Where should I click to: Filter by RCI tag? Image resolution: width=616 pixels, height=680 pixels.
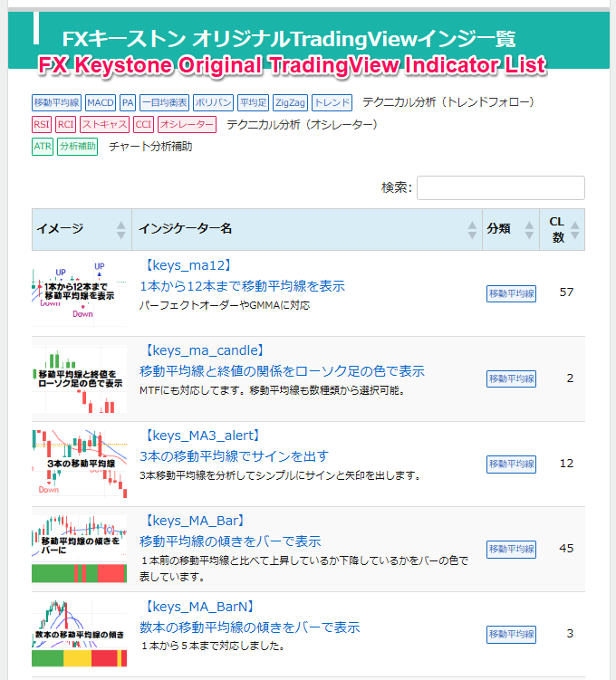[65, 124]
